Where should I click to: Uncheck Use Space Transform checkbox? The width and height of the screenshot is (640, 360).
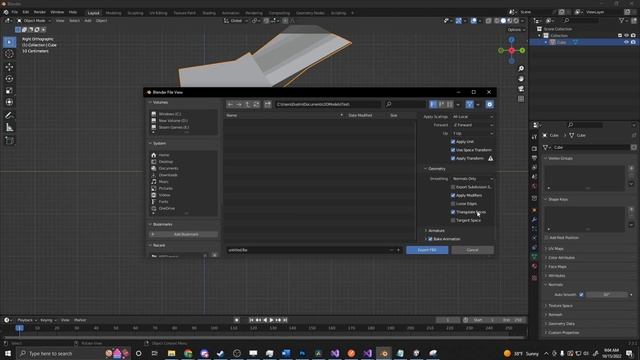click(453, 150)
